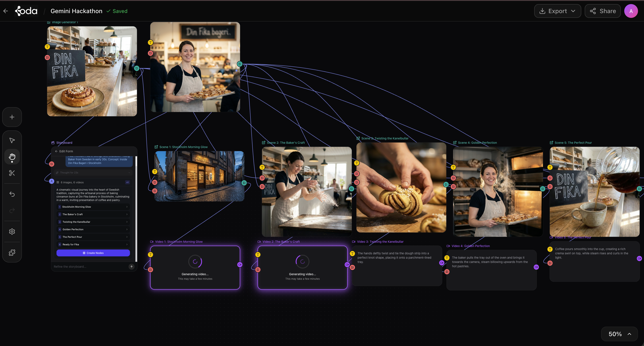
Task: Click the Create Nodes button
Action: 93,253
